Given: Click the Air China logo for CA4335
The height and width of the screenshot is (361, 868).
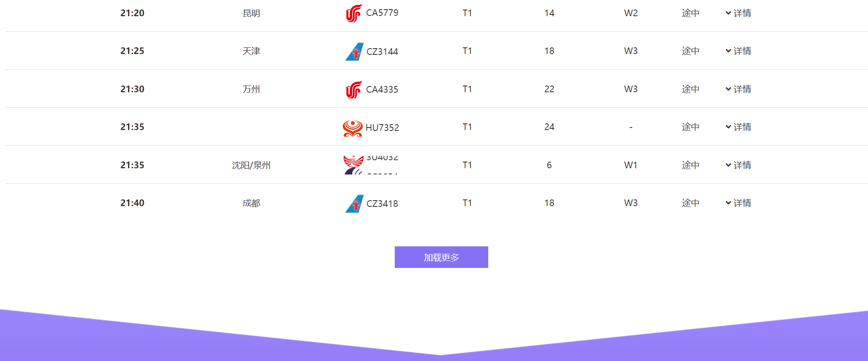Looking at the screenshot, I should pos(354,89).
